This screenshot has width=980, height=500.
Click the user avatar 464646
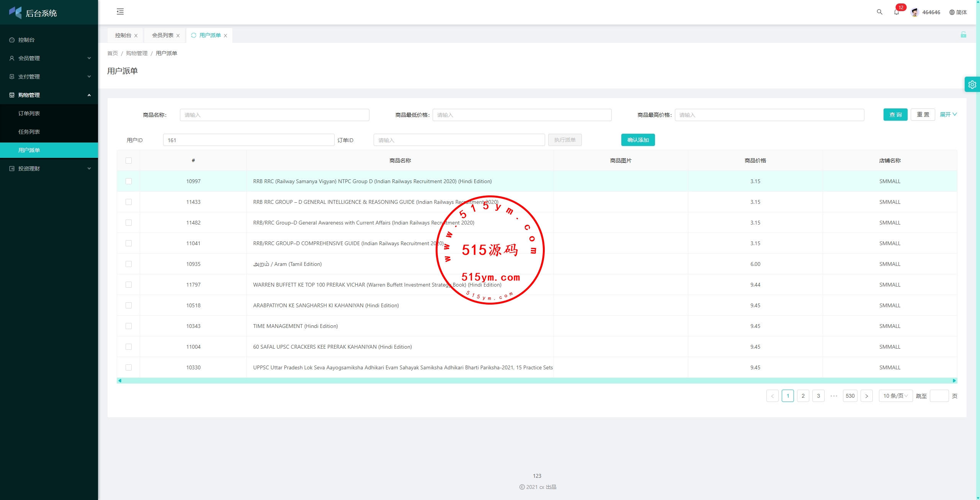[915, 12]
